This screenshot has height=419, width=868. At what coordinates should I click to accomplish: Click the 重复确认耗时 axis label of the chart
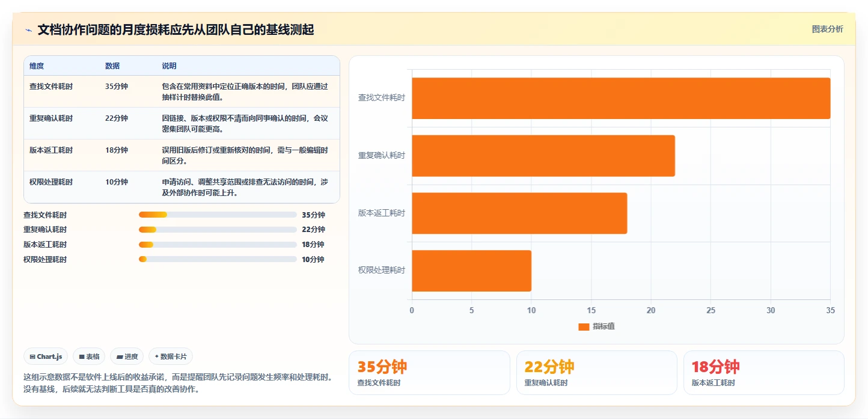tap(382, 156)
